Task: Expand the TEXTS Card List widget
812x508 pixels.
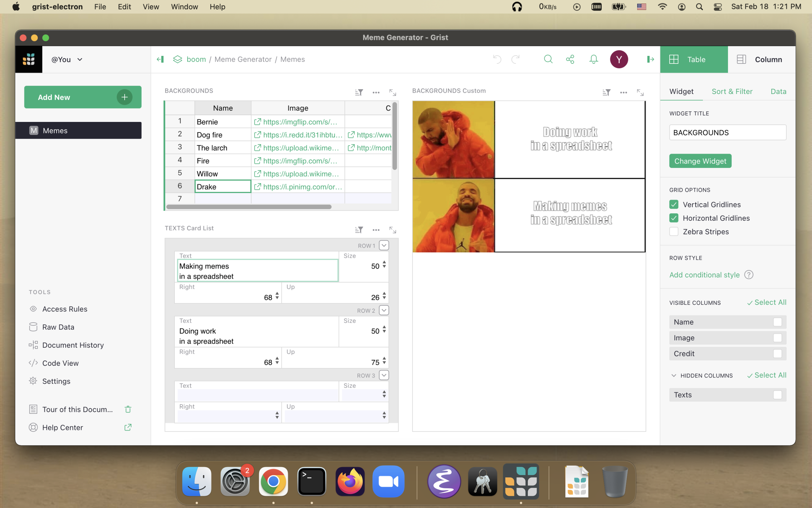Action: pyautogui.click(x=393, y=230)
